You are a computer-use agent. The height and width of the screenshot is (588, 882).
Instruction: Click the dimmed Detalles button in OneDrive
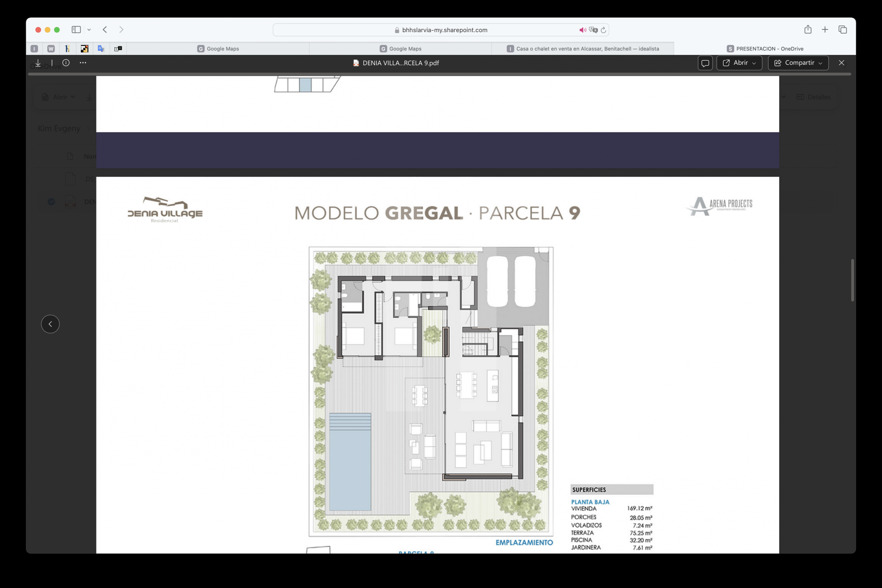tap(814, 97)
